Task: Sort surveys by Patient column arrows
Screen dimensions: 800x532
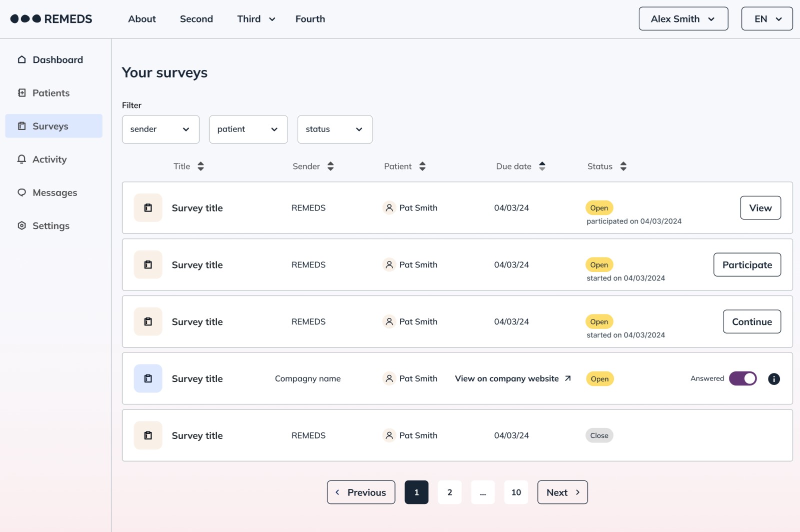Action: pyautogui.click(x=422, y=166)
